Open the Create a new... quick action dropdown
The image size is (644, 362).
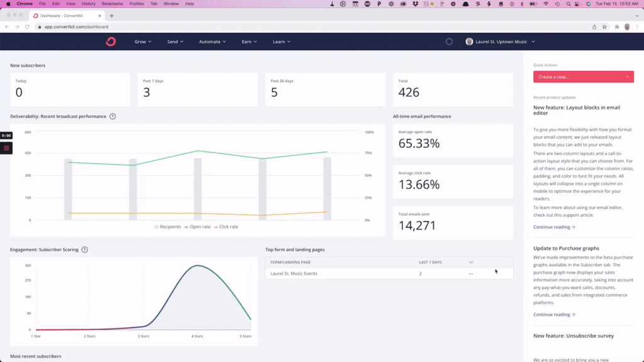click(x=583, y=77)
